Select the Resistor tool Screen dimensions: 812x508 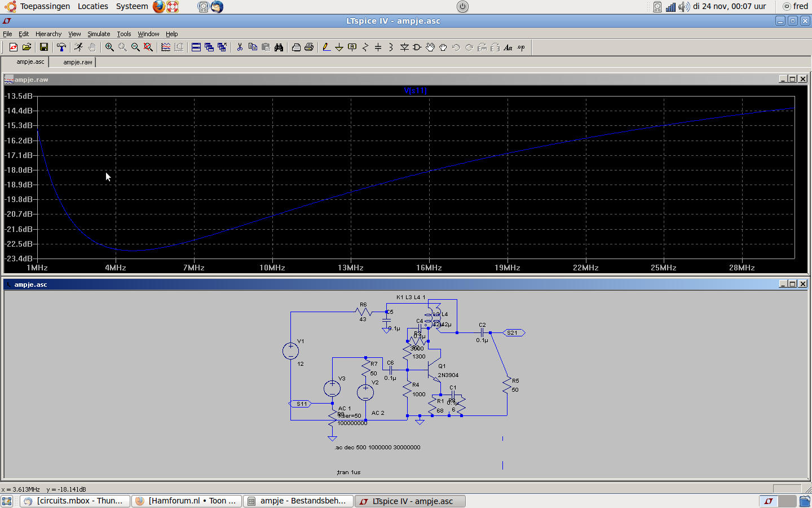tap(365, 47)
